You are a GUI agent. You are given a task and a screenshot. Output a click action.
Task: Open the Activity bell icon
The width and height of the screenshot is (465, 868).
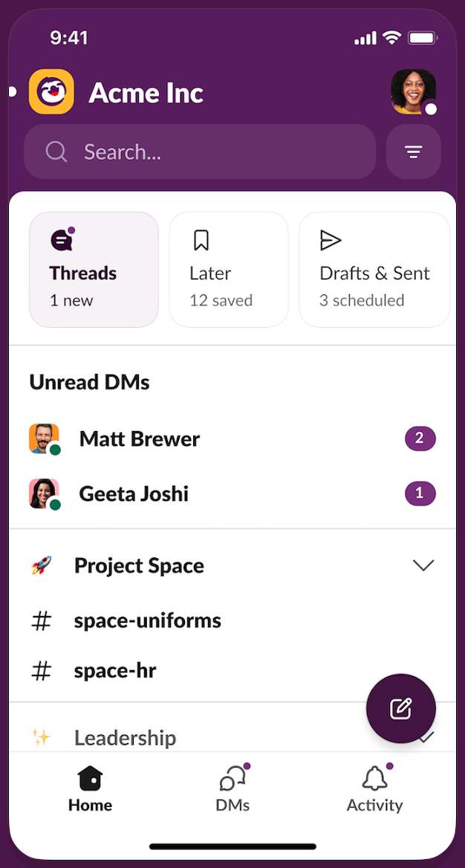pos(374,777)
